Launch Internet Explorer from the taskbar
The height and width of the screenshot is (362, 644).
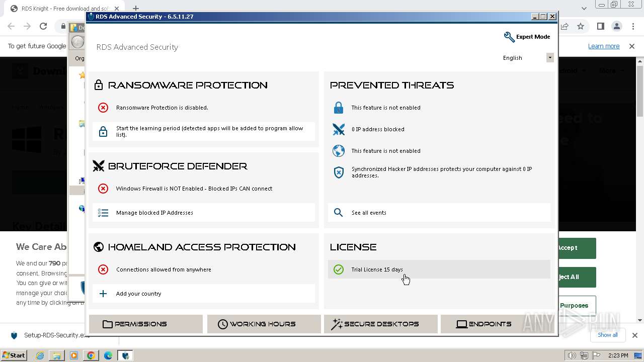pos(40,355)
